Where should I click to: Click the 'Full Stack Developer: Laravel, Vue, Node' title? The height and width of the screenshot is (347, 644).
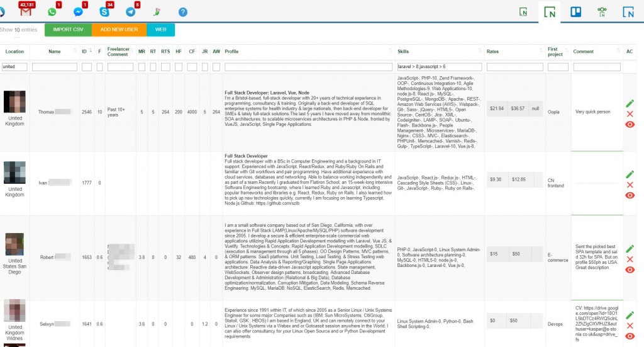267,93
